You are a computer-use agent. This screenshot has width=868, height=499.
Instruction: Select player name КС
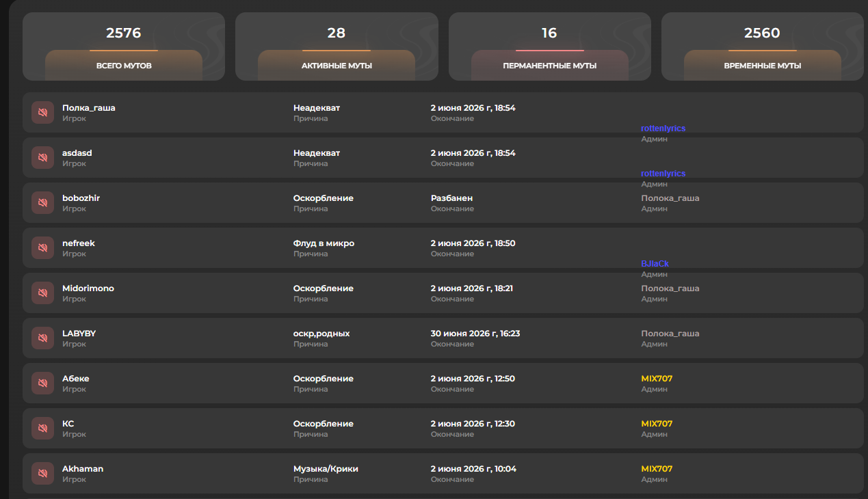[68, 424]
